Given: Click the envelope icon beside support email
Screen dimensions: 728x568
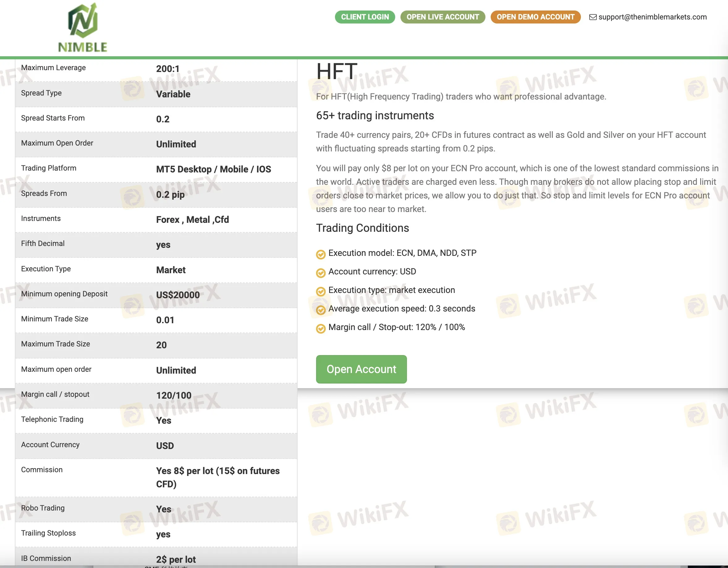Looking at the screenshot, I should (x=593, y=17).
